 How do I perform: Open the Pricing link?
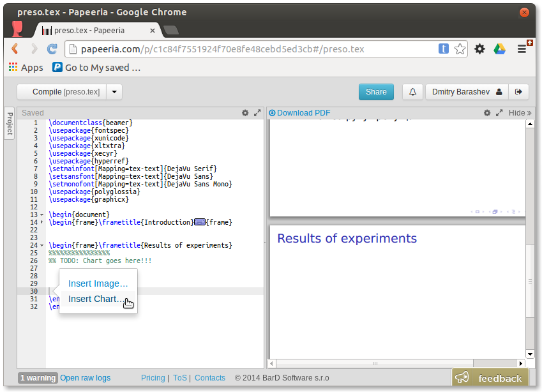coord(153,378)
